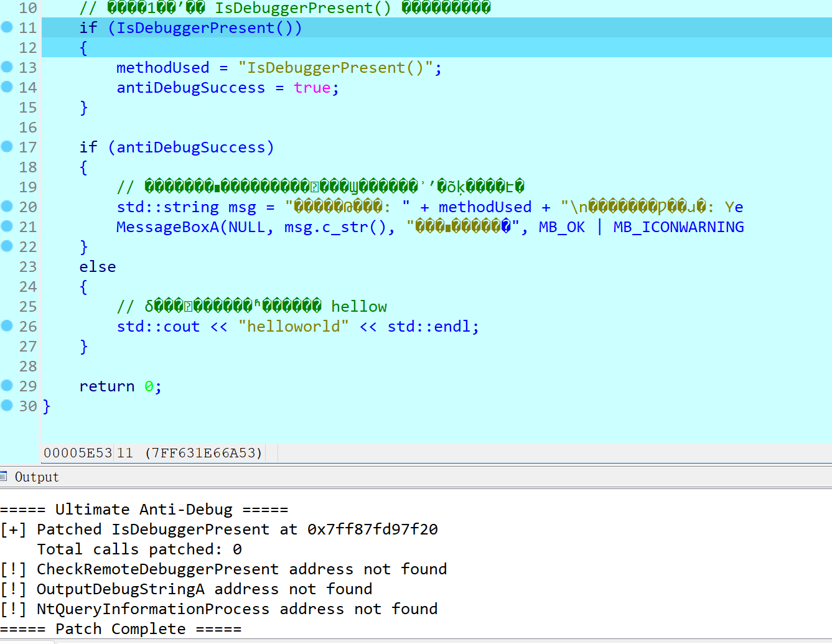The width and height of the screenshot is (832, 644).
Task: Click the blue marker beside line 29
Action: coord(7,386)
